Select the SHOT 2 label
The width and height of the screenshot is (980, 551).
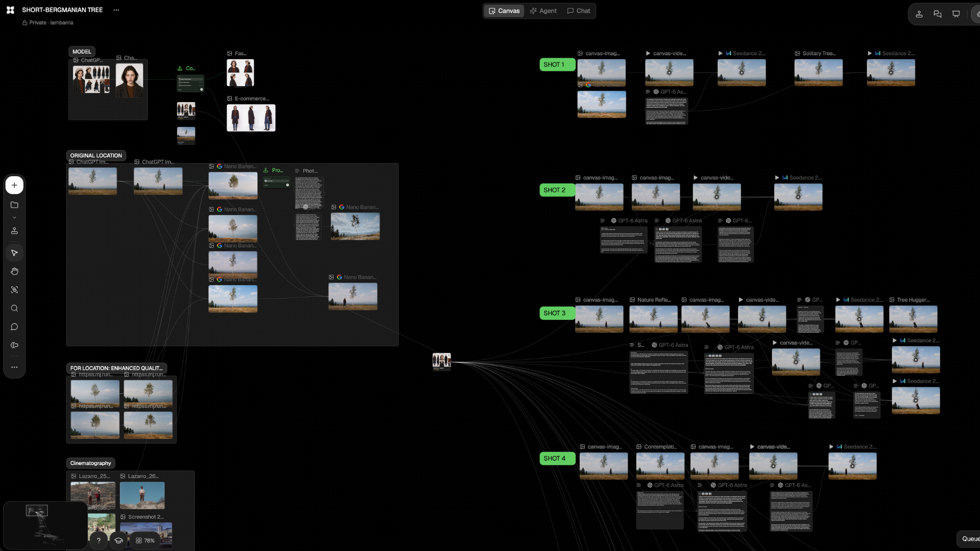(557, 190)
